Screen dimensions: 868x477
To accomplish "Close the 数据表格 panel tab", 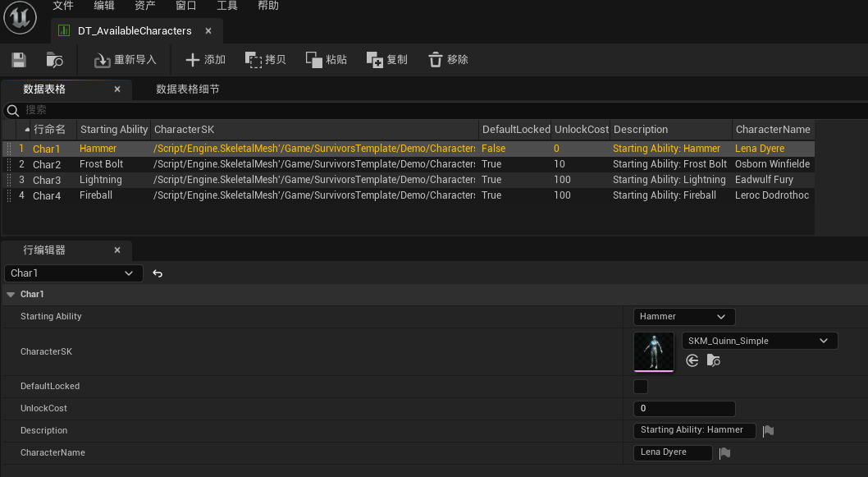I will pos(117,89).
